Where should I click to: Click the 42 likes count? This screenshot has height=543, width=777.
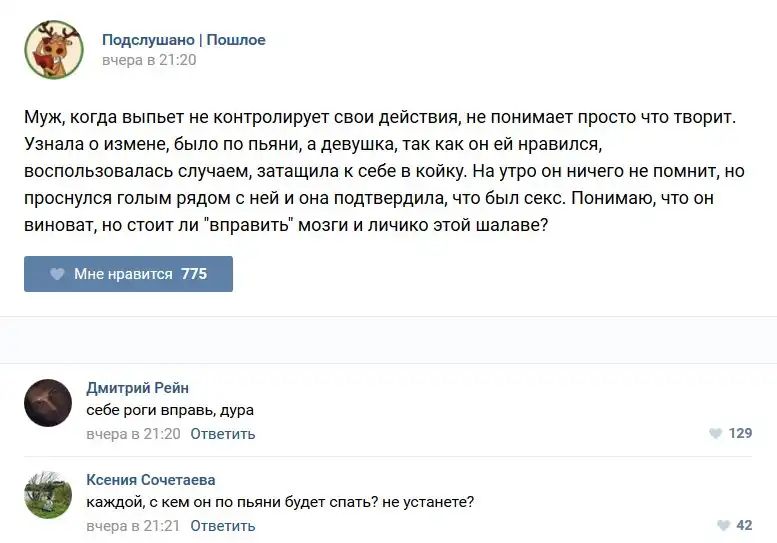click(744, 526)
